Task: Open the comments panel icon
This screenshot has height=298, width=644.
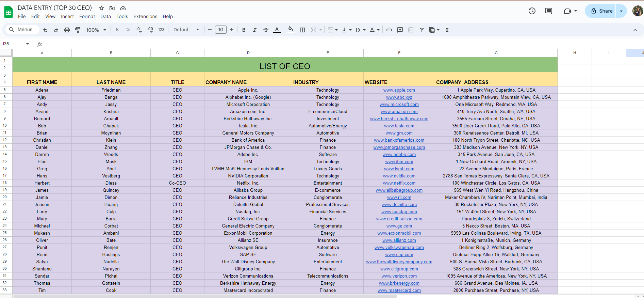Action: pos(549,11)
